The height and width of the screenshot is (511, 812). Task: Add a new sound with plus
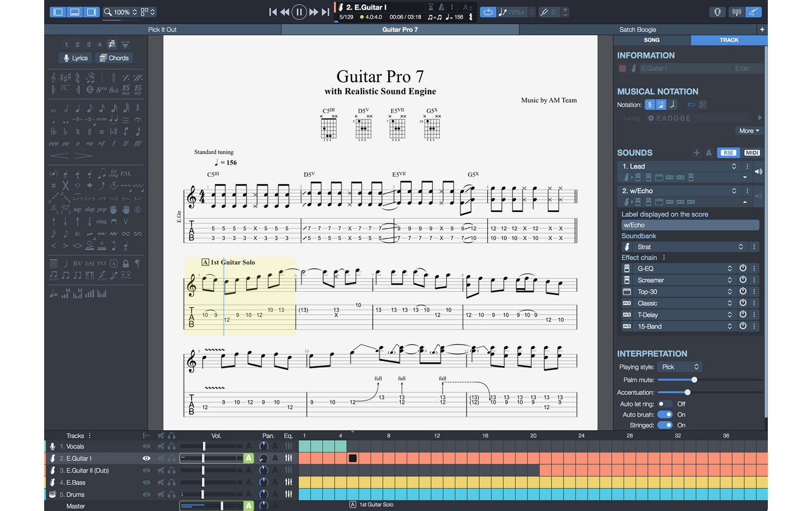696,153
